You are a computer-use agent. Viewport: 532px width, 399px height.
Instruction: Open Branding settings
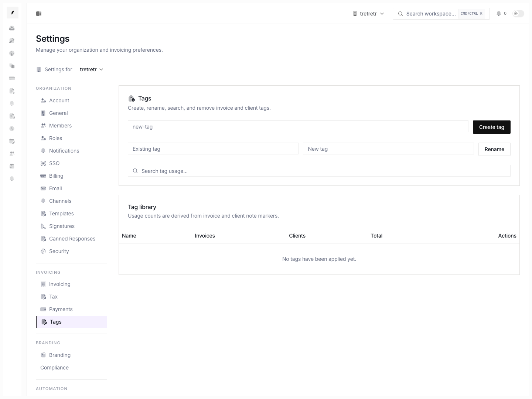tap(71, 355)
